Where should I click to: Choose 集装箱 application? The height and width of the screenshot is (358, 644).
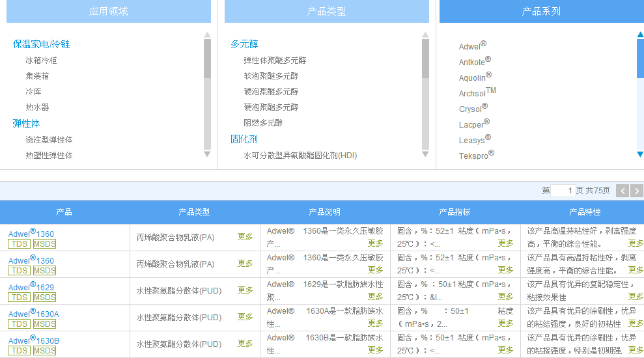37,76
